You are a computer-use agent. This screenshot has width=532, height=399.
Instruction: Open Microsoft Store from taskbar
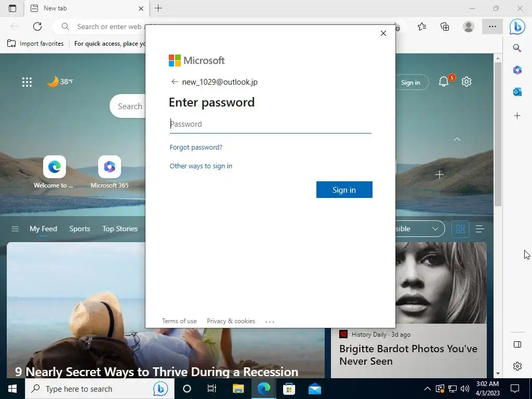289,389
